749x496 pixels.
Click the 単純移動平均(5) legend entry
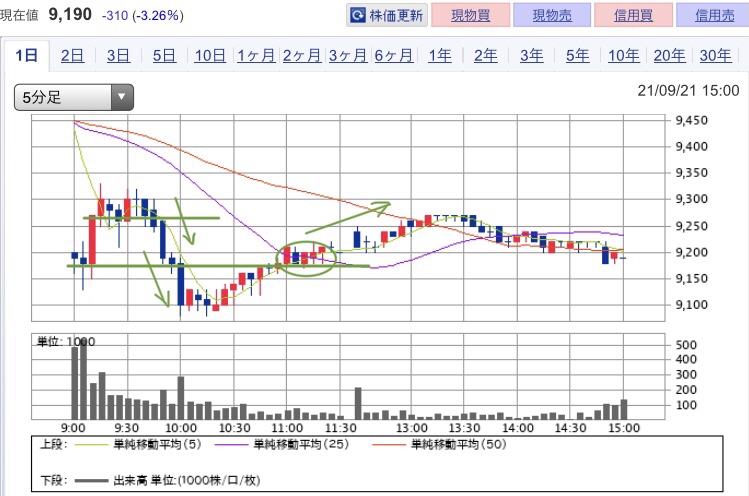pyautogui.click(x=139, y=444)
